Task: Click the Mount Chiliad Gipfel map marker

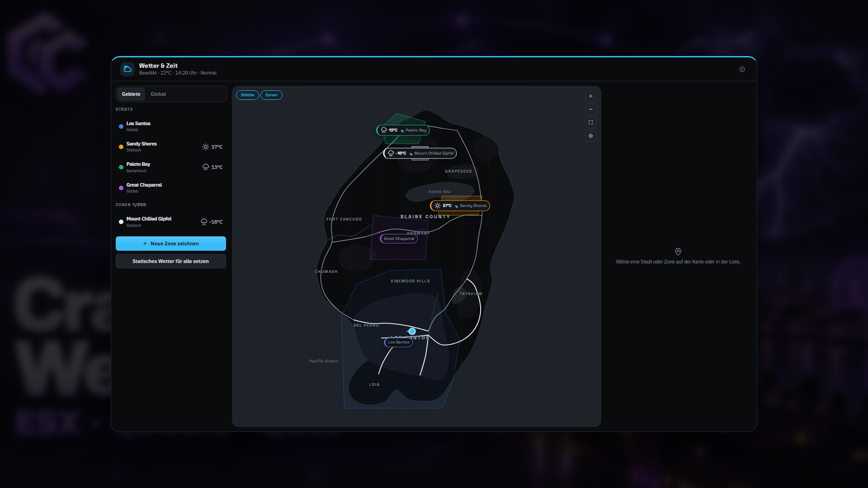Action: [420, 153]
